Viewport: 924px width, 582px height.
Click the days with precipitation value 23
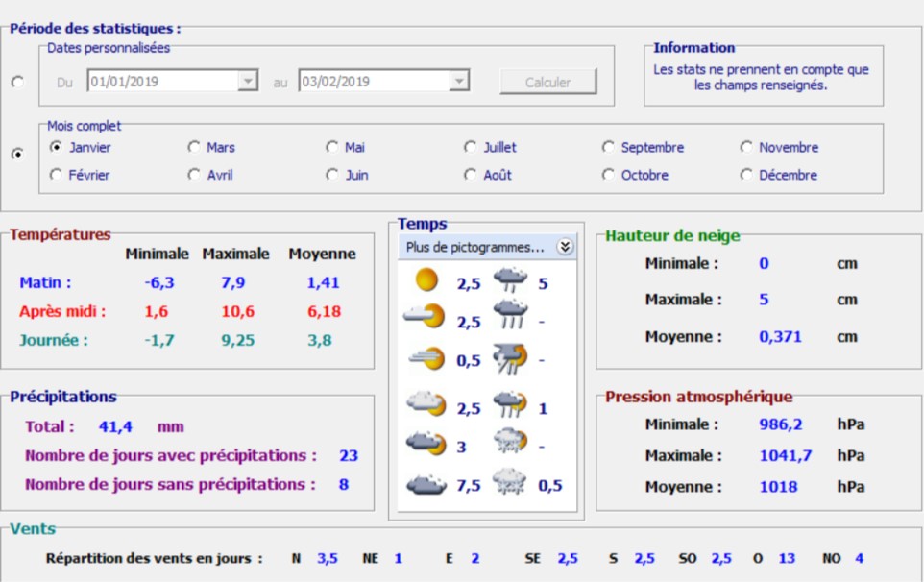click(349, 455)
